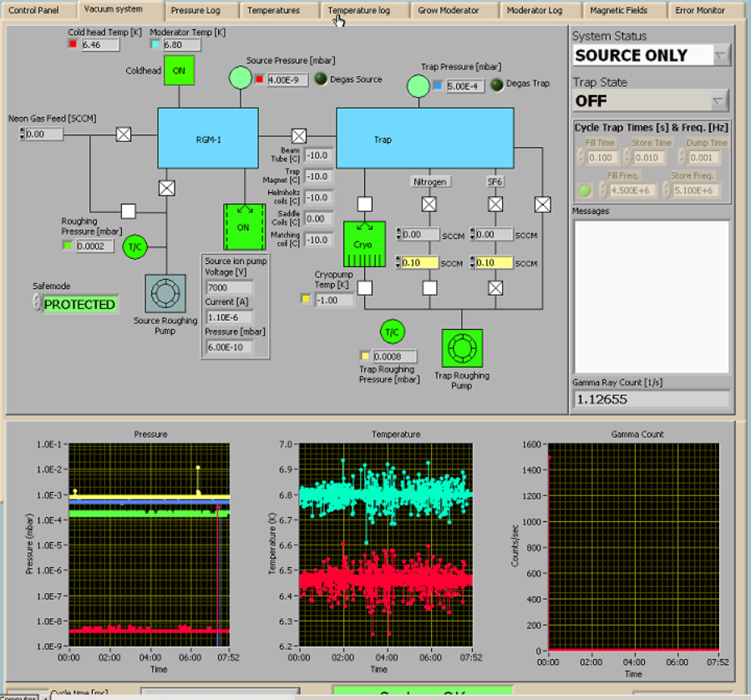Toggle the Coldhead ON switch
This screenshot has height=700, width=751.
[x=179, y=71]
